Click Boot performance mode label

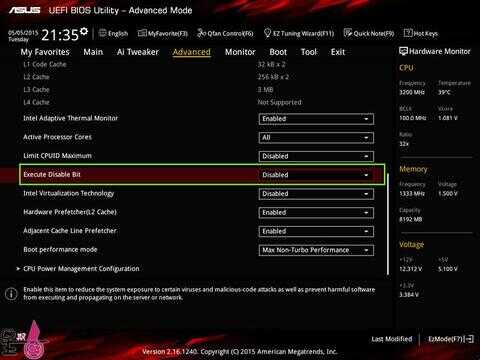coord(60,249)
